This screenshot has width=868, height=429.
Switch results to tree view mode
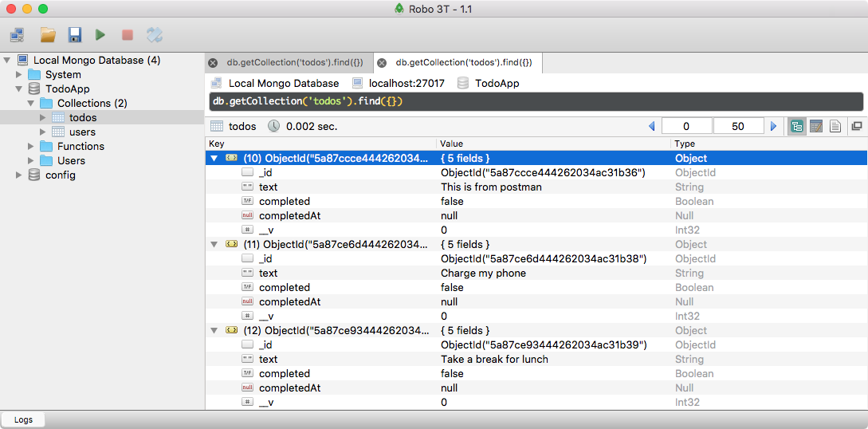(x=796, y=126)
